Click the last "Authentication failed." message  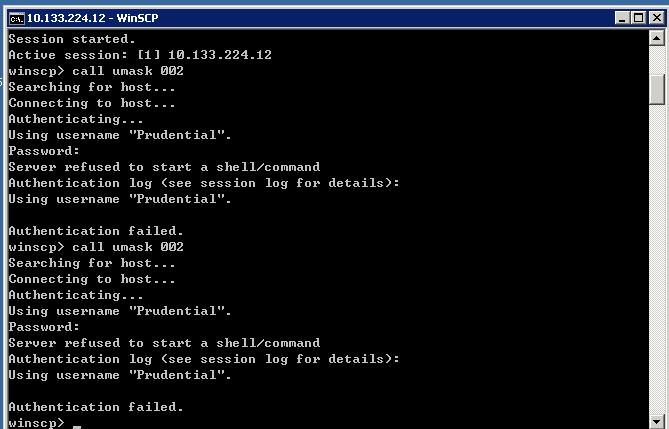click(x=96, y=407)
